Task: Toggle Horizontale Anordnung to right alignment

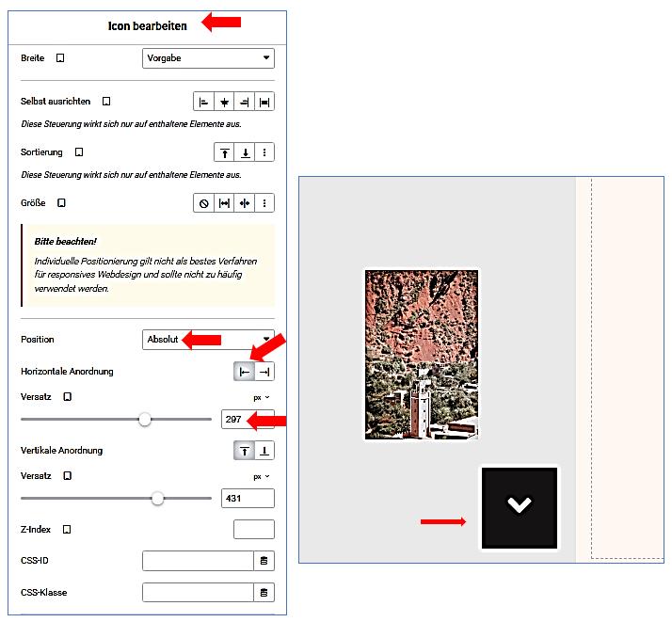Action: coord(264,372)
